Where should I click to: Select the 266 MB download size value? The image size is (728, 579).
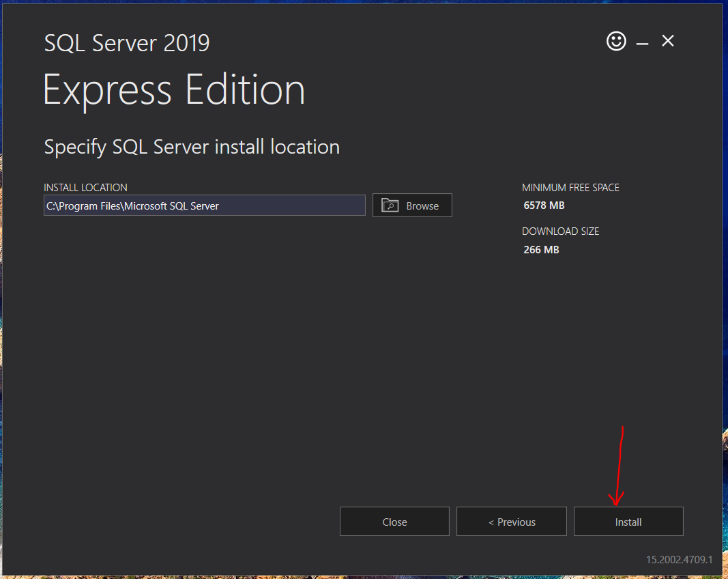[x=541, y=249]
